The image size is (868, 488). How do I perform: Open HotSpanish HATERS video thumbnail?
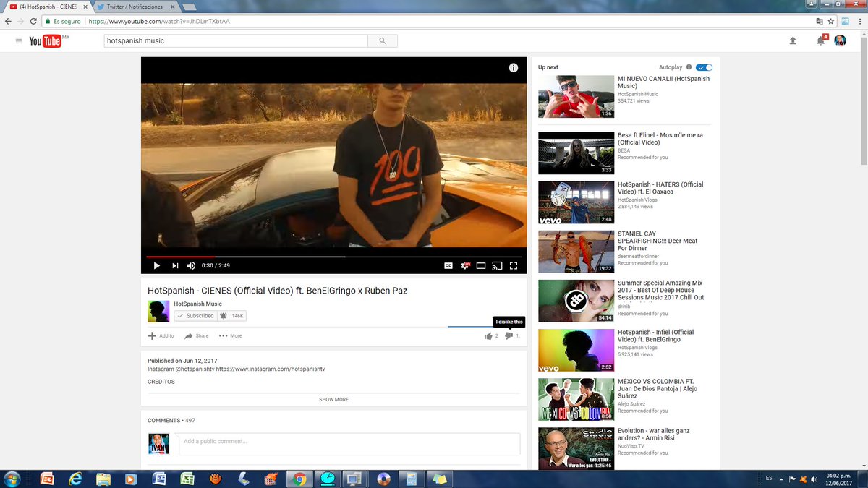tap(576, 202)
